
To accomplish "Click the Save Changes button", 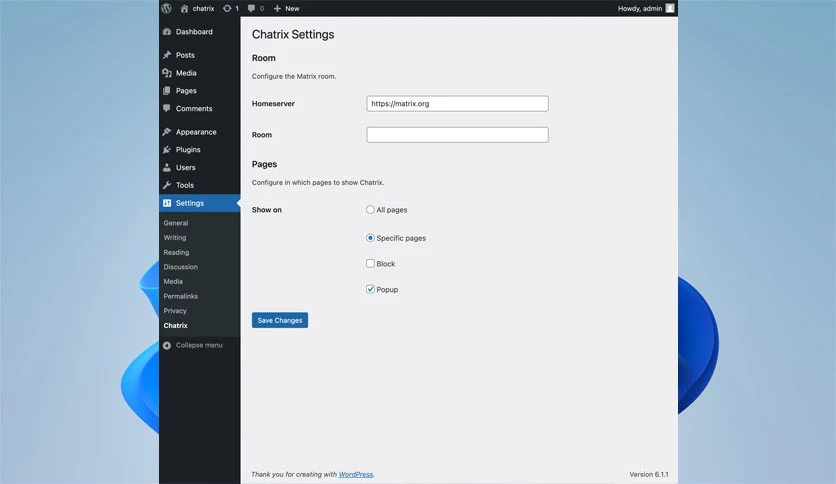I will (x=280, y=320).
